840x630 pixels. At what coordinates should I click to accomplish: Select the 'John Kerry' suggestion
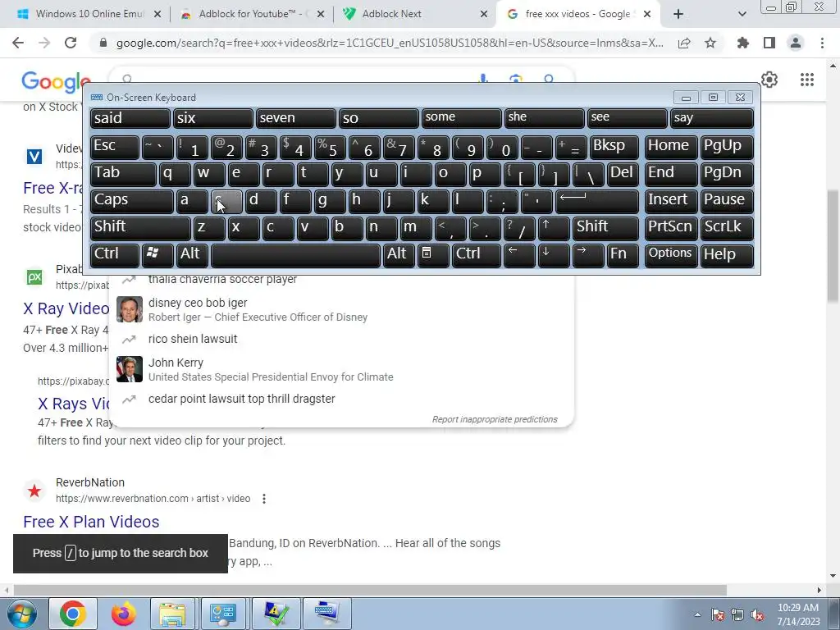coord(341,369)
